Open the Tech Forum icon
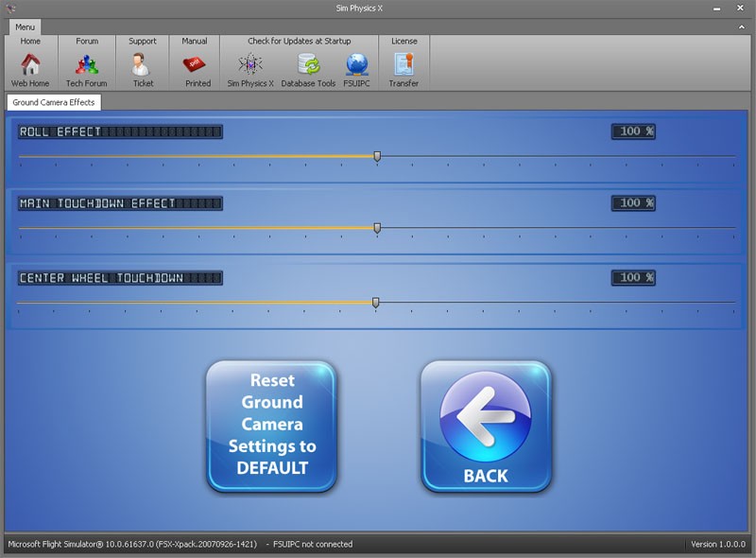Image resolution: width=756 pixels, height=558 pixels. click(x=87, y=64)
